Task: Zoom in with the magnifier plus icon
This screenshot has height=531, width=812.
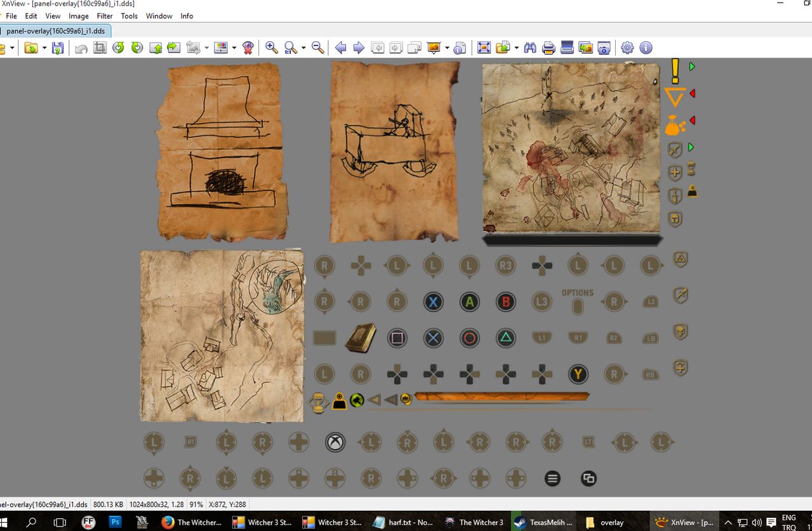Action: pyautogui.click(x=272, y=48)
